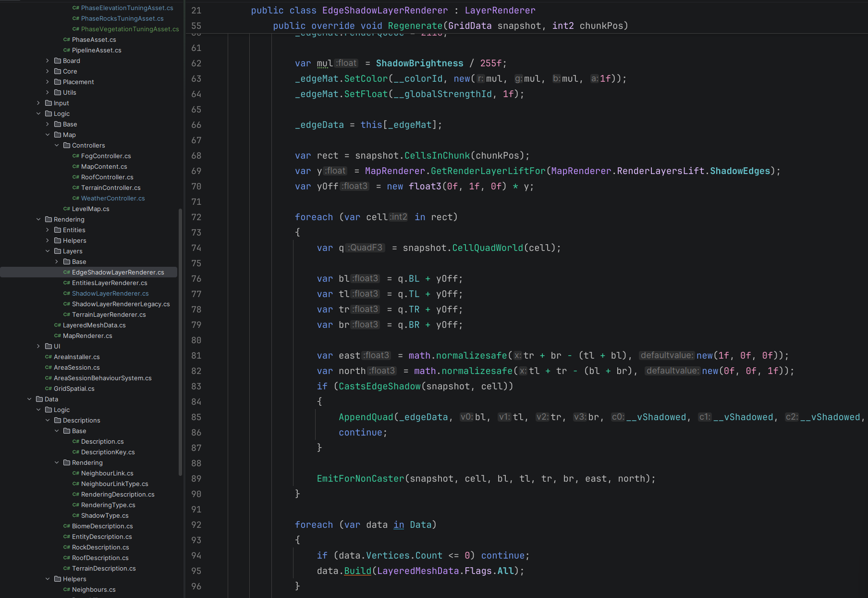The image size is (868, 598).
Task: Click the C# icon of AreaInstaller.cs
Action: coord(49,357)
